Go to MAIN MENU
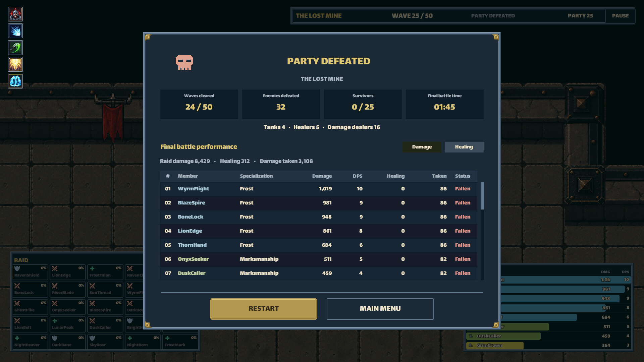Viewport: 644px width, 362px height. pyautogui.click(x=380, y=309)
